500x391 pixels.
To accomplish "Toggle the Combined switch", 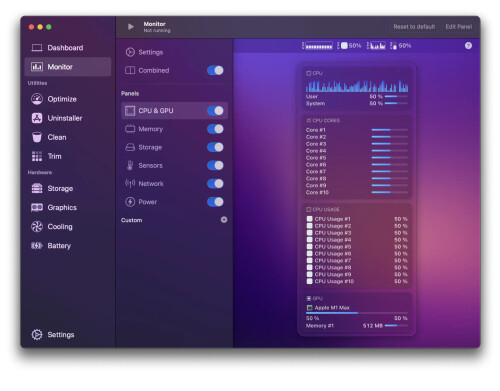I will click(215, 70).
